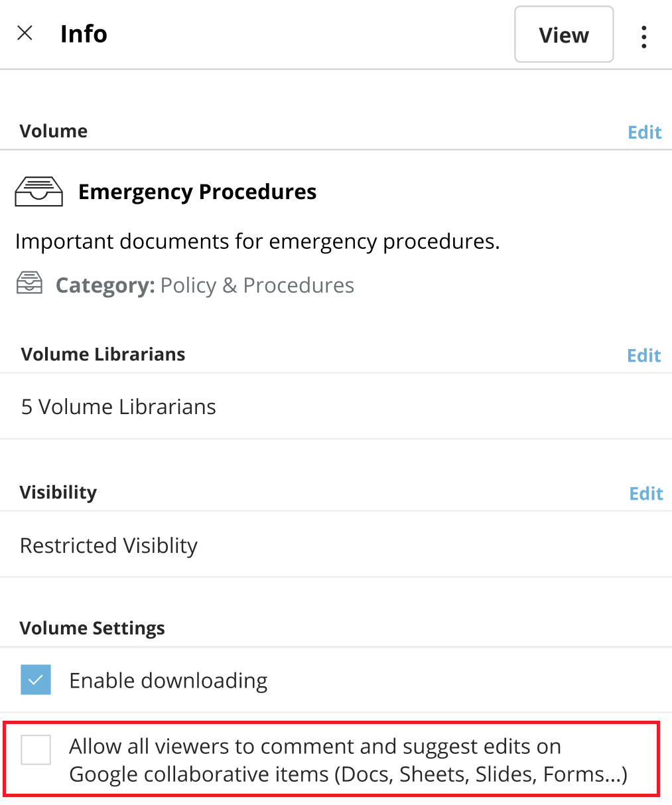This screenshot has width=672, height=805.
Task: Click the Volume Librarians section header
Action: 103,354
